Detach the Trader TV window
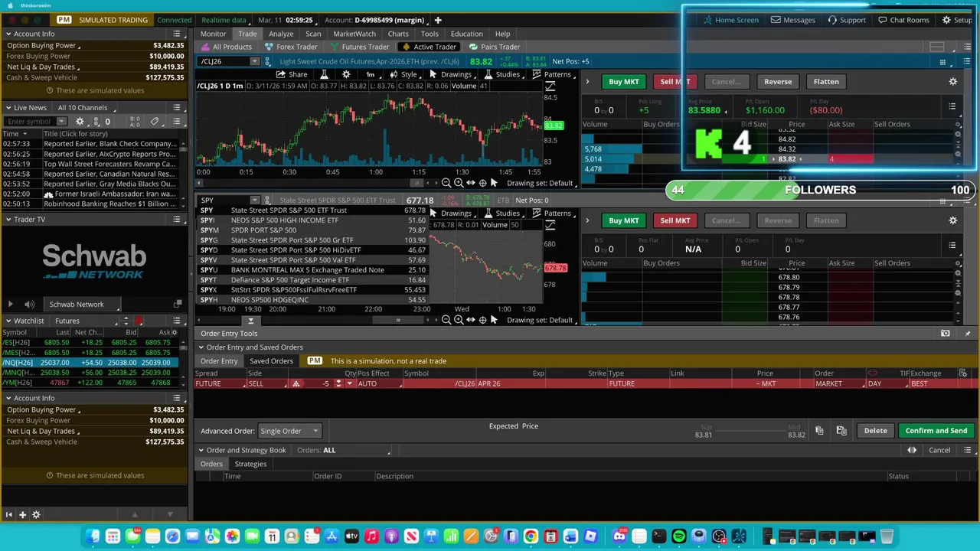 [178, 304]
